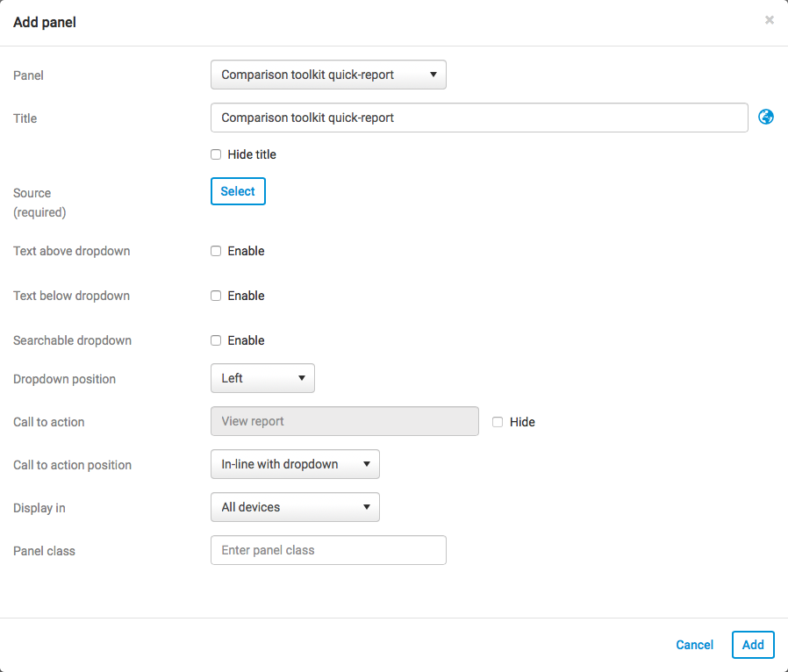Image resolution: width=788 pixels, height=672 pixels.
Task: Click the Add panel dialog heading
Action: click(45, 22)
